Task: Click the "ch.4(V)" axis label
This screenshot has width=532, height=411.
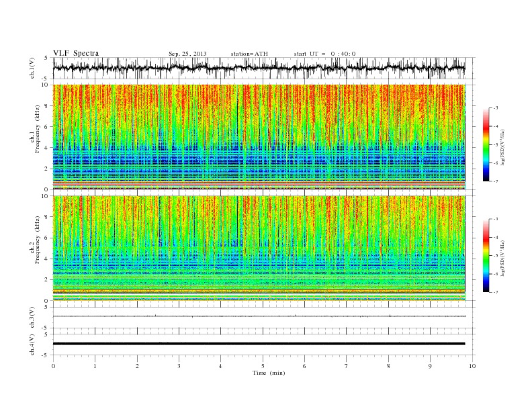Action: point(32,345)
